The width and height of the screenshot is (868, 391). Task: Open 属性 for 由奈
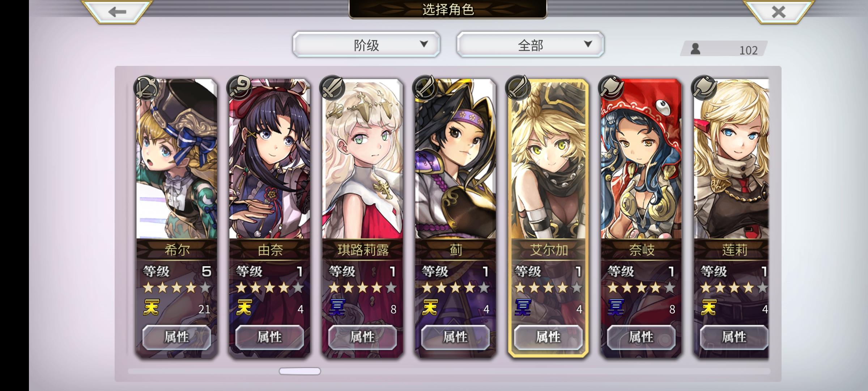pos(269,337)
